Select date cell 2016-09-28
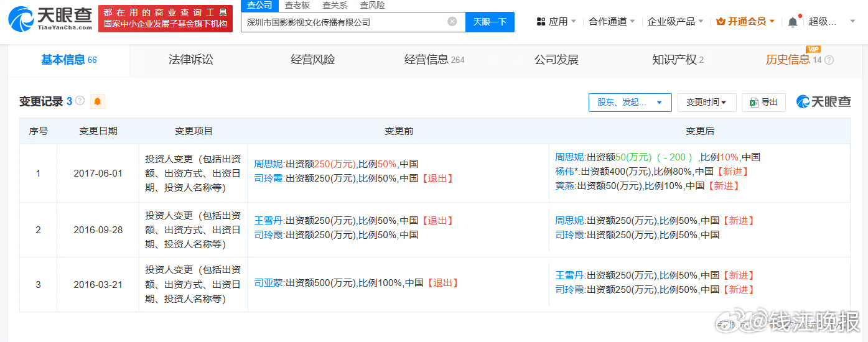868x342 pixels. (98, 230)
